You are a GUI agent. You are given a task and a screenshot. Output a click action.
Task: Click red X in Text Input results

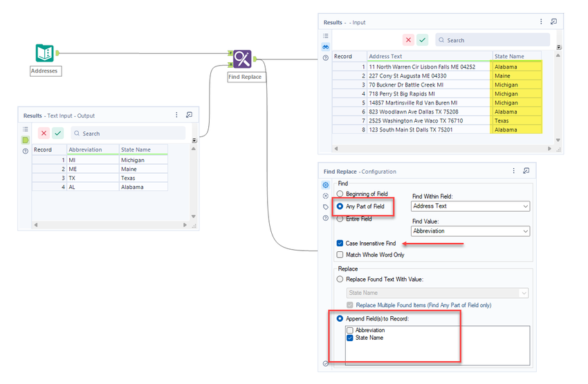(x=44, y=133)
